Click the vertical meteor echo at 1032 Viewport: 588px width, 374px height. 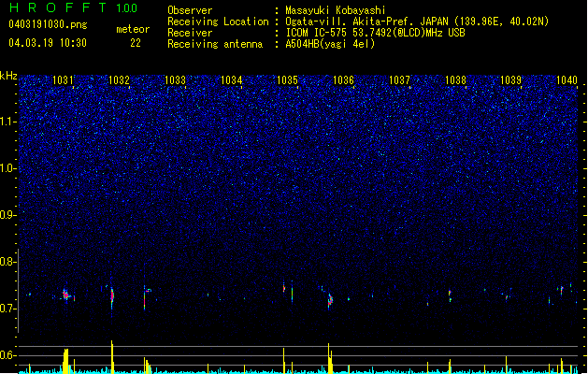(x=112, y=296)
